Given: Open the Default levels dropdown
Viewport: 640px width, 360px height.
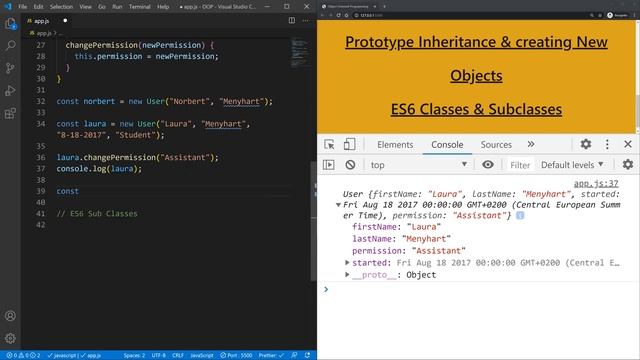Looking at the screenshot, I should (x=572, y=165).
